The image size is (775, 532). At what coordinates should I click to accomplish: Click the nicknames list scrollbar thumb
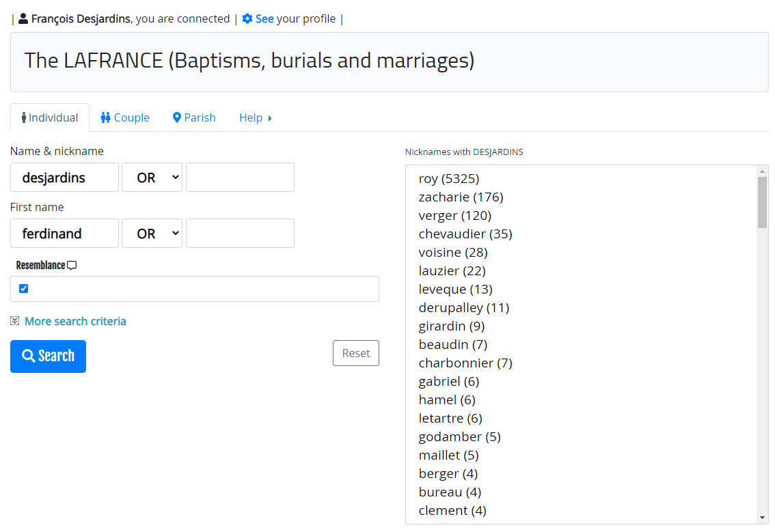click(x=762, y=203)
